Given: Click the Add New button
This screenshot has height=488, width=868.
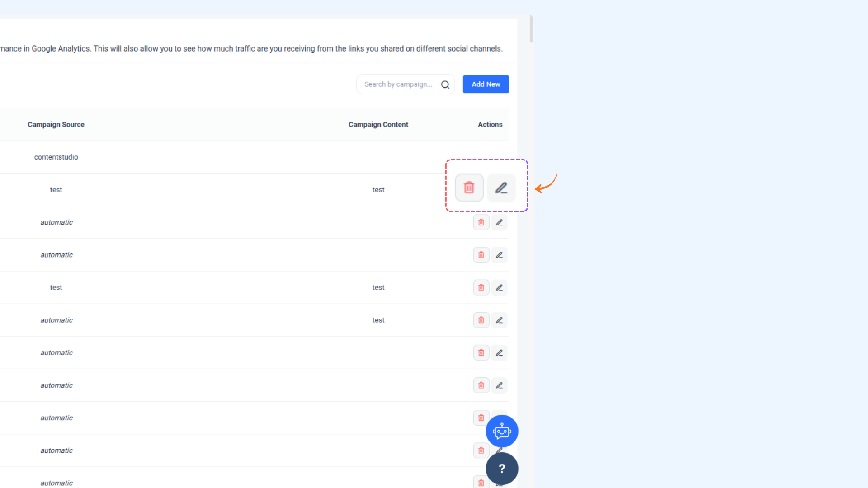Looking at the screenshot, I should [486, 84].
